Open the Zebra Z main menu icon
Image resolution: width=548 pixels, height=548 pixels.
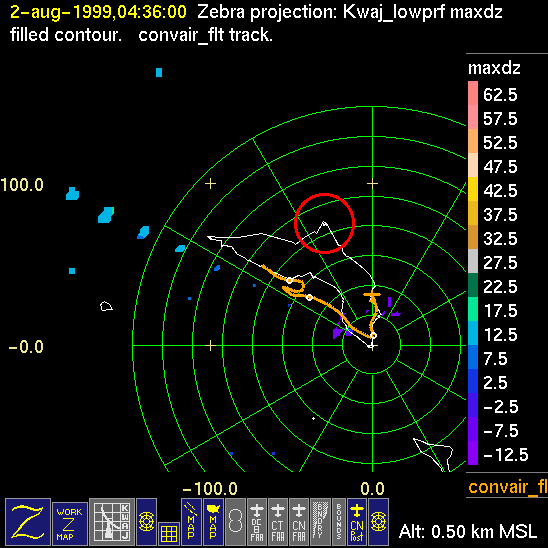point(28,522)
